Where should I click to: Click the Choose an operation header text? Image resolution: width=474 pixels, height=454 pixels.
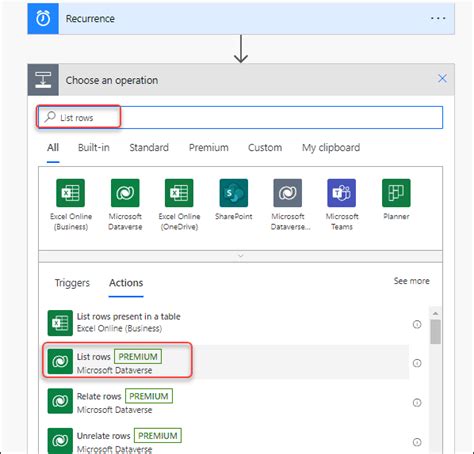point(112,80)
